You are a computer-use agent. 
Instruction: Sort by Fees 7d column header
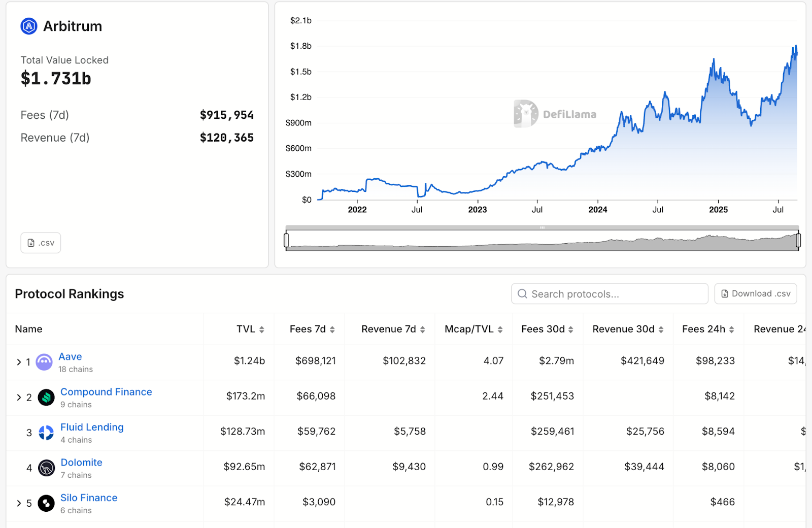pos(312,329)
